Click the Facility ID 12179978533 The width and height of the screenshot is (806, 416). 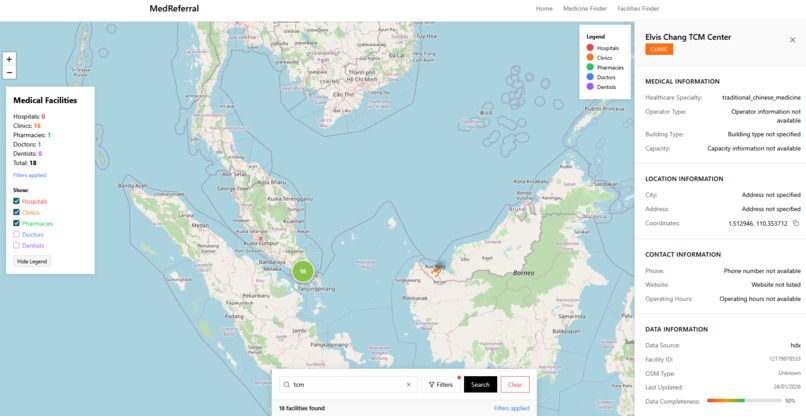783,359
